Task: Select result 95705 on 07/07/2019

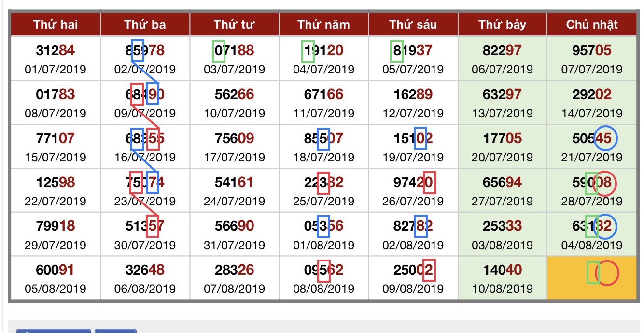Action: [x=592, y=50]
